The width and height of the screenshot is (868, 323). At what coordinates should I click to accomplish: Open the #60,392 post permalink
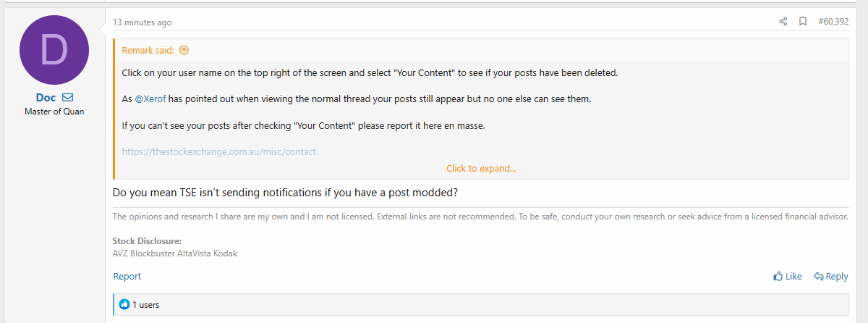tap(833, 22)
